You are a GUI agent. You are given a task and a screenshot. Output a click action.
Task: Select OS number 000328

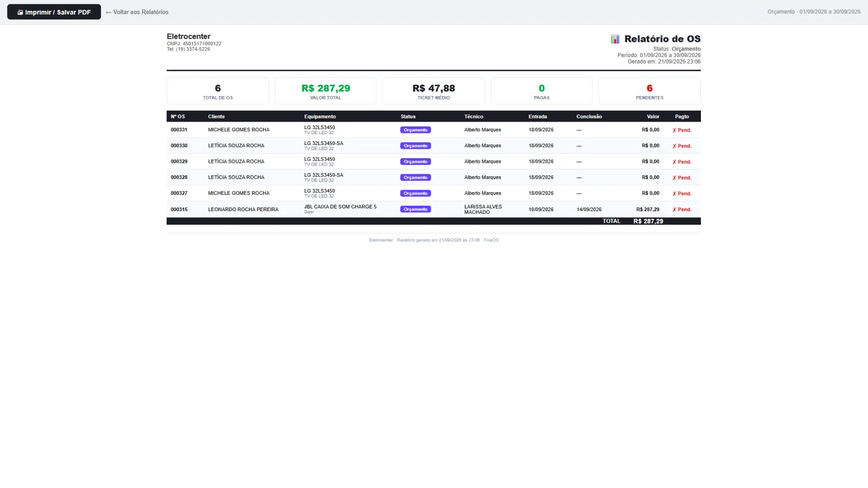(179, 178)
